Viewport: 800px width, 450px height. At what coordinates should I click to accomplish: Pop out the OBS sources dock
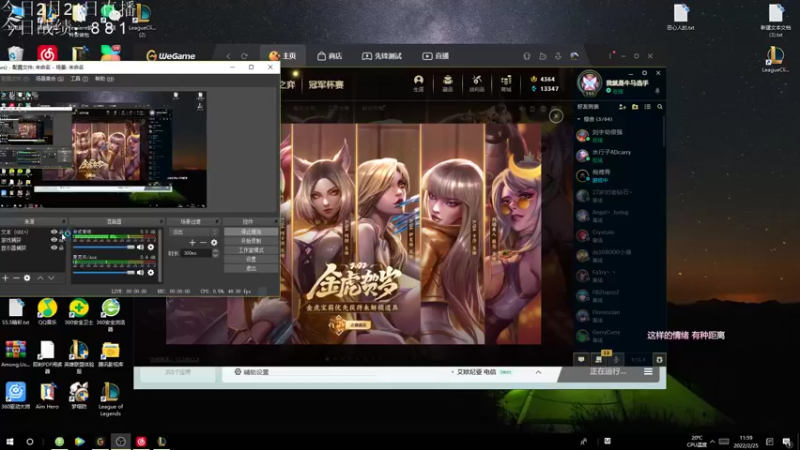pyautogui.click(x=64, y=221)
